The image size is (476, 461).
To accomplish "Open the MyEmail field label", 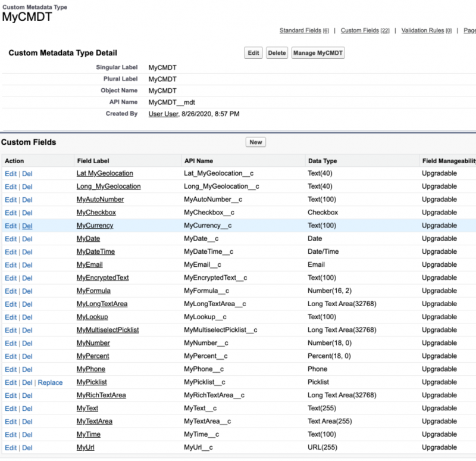I will [x=90, y=264].
